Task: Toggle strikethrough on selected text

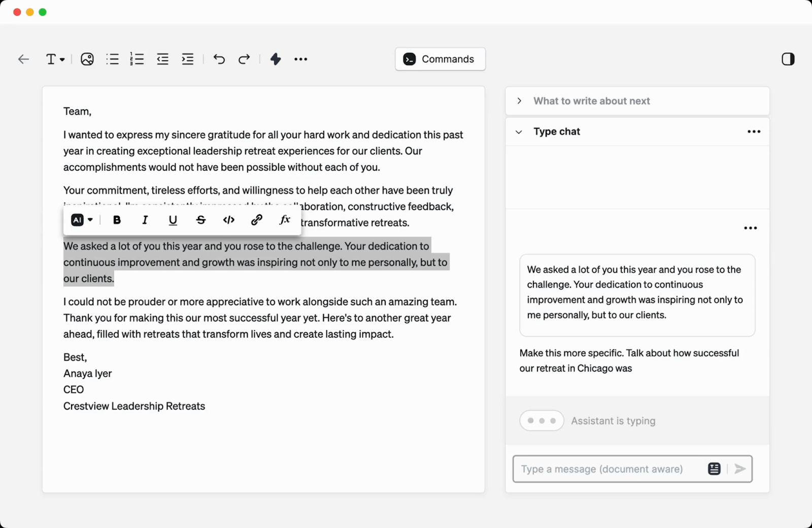Action: (200, 220)
